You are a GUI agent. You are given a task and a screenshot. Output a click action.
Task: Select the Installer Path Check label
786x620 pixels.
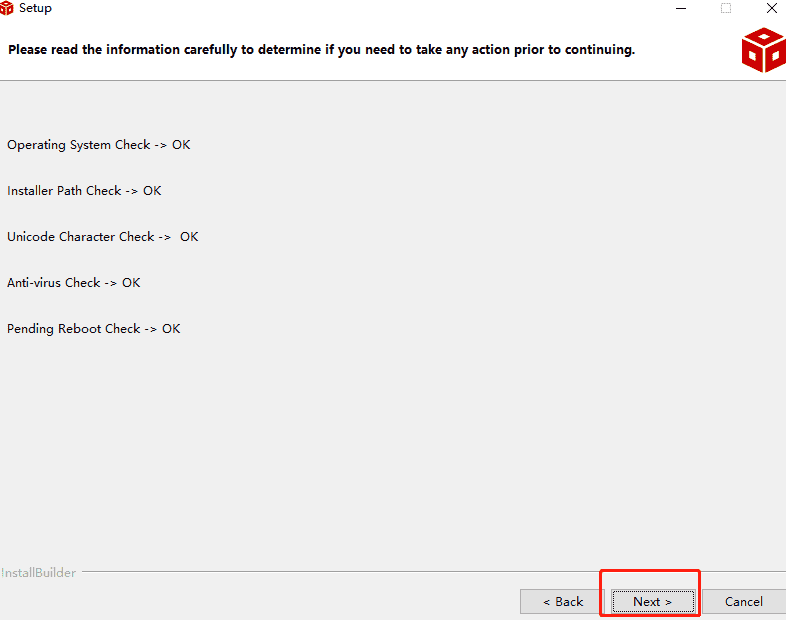(x=64, y=191)
